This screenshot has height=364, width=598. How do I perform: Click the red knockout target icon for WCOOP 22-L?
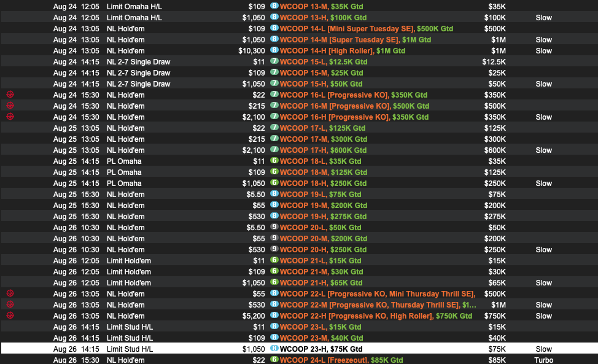tap(10, 293)
